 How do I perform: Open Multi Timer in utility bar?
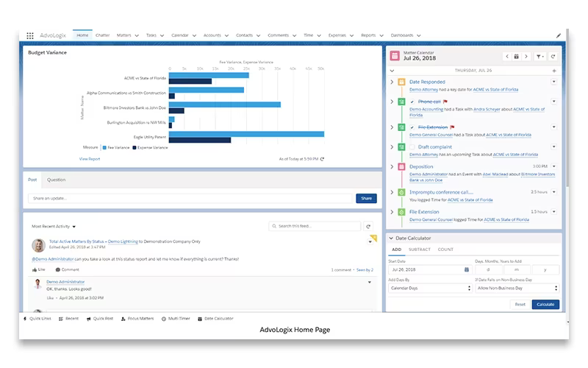click(176, 319)
